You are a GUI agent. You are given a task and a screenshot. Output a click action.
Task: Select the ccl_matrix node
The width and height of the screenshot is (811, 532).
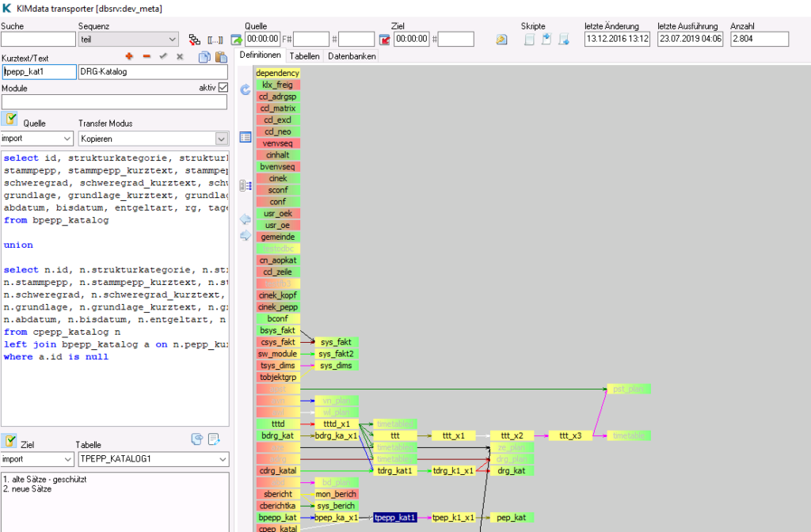[278, 108]
